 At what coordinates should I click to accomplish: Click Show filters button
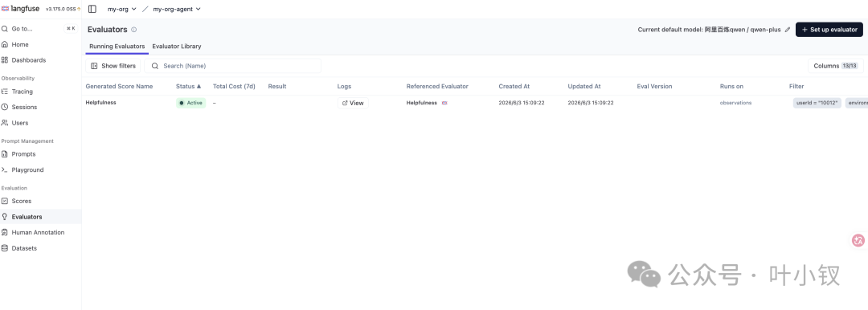113,66
